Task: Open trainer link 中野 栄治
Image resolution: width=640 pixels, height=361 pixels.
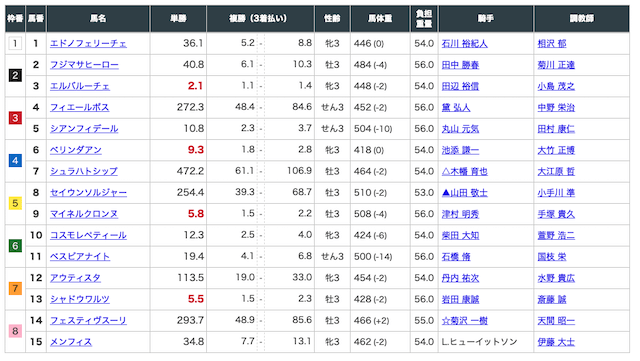Action: tap(556, 107)
